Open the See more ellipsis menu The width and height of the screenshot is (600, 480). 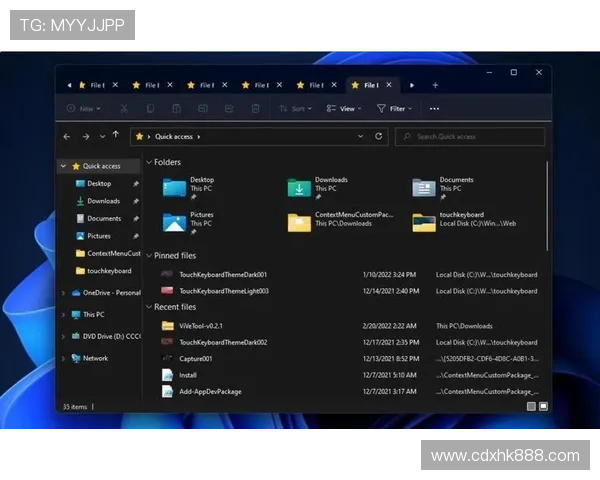pyautogui.click(x=434, y=109)
